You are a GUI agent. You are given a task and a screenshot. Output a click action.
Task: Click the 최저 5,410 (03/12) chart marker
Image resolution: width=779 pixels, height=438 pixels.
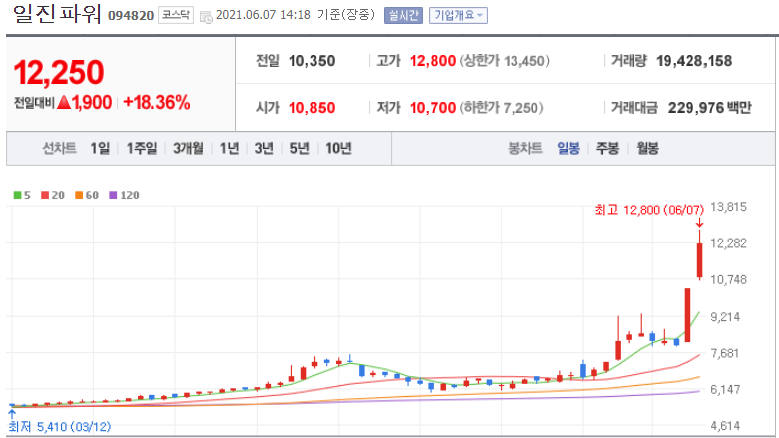[x=60, y=427]
